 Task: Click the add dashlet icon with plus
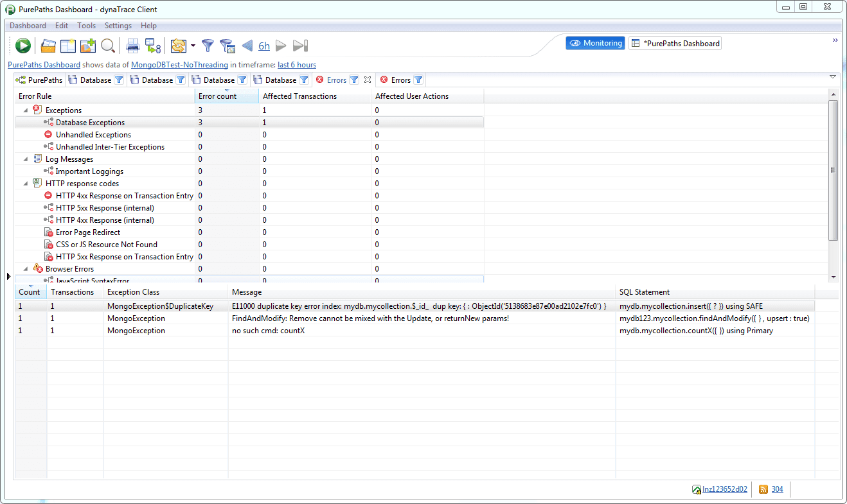[x=88, y=46]
